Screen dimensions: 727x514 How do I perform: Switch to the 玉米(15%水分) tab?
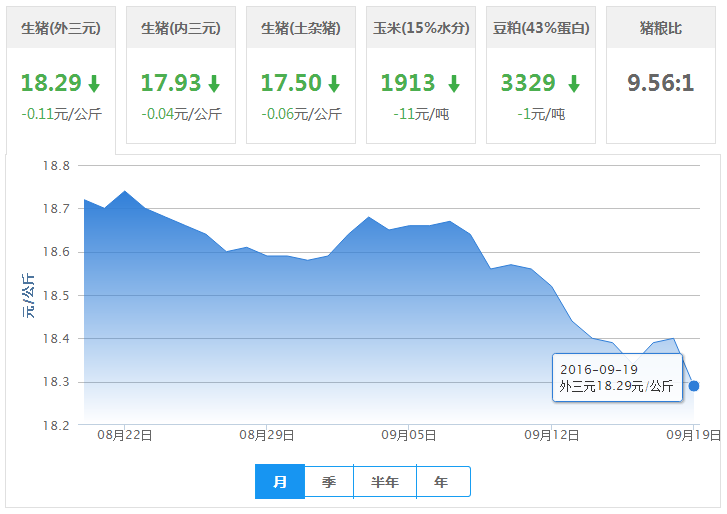(421, 75)
